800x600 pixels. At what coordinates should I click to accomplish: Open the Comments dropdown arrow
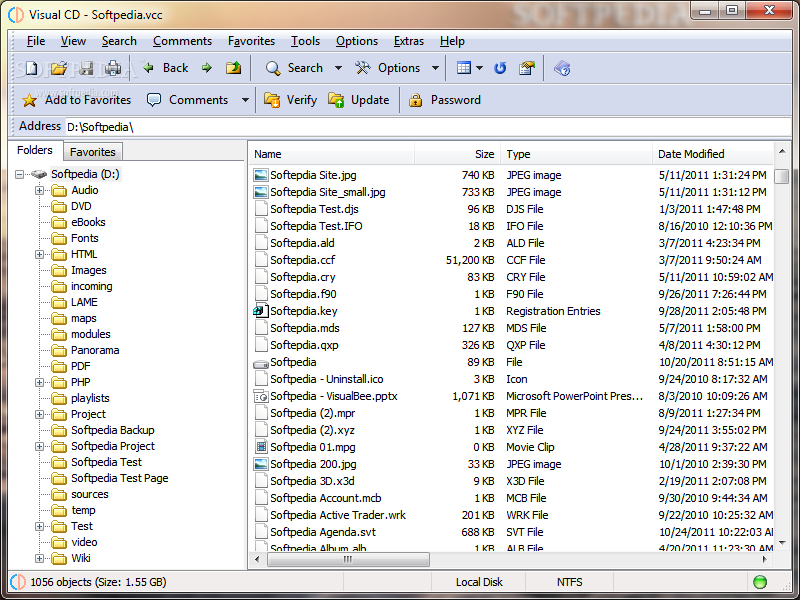[245, 100]
